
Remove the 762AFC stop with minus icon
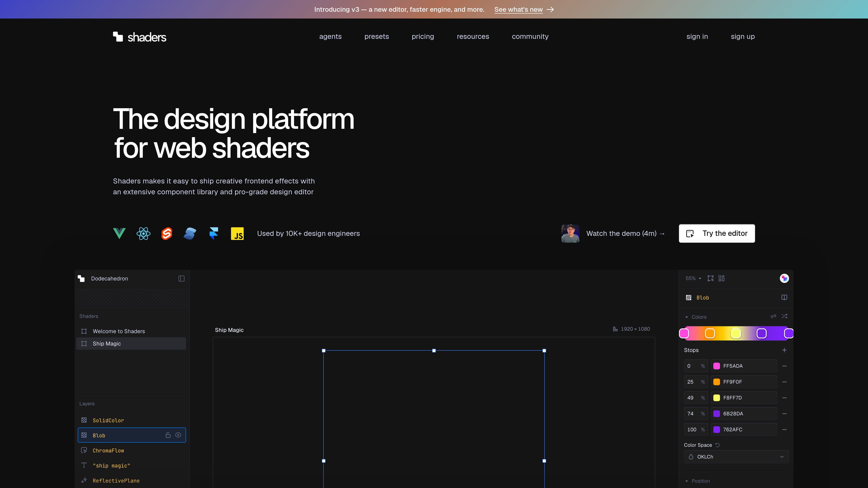(784, 429)
